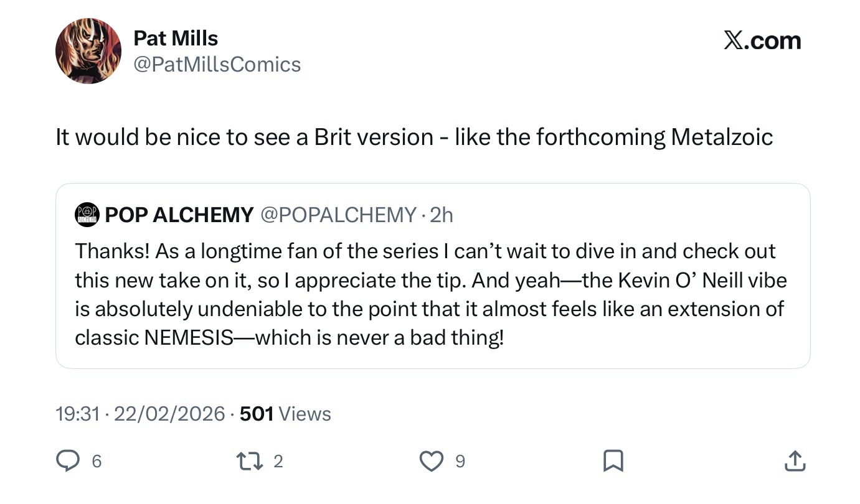Screen dimensions: 860x504
Task: Click the reply count of 6
Action: click(97, 461)
